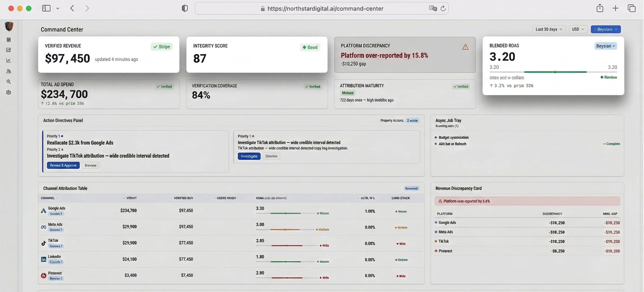Click Google Ads in Revenue Discrepancy Card

[447, 223]
